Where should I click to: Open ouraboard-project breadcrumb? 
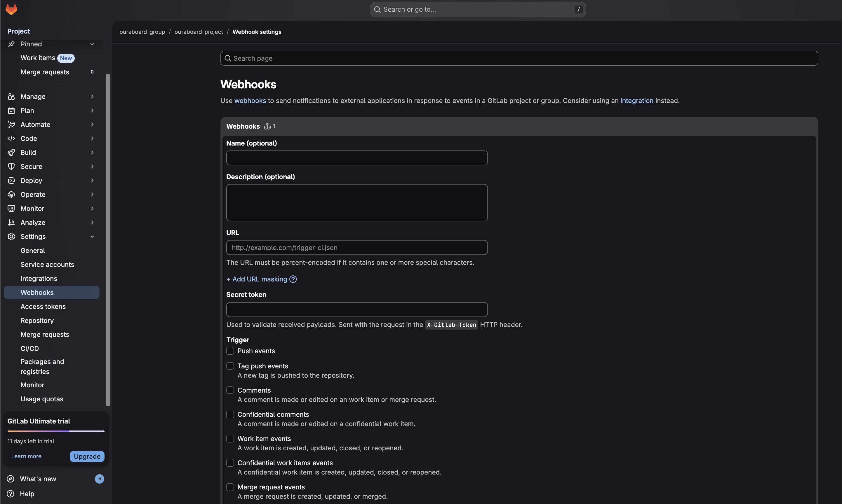click(x=199, y=32)
